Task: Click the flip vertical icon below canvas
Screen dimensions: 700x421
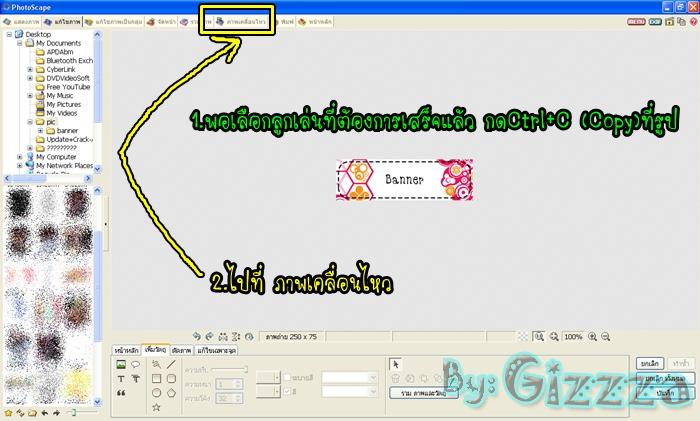Action: pyautogui.click(x=236, y=337)
